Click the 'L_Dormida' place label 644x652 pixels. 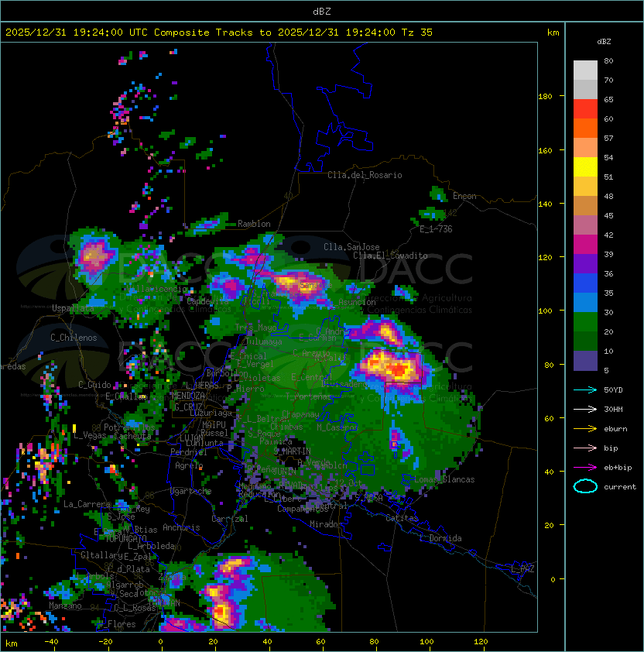[440, 538]
